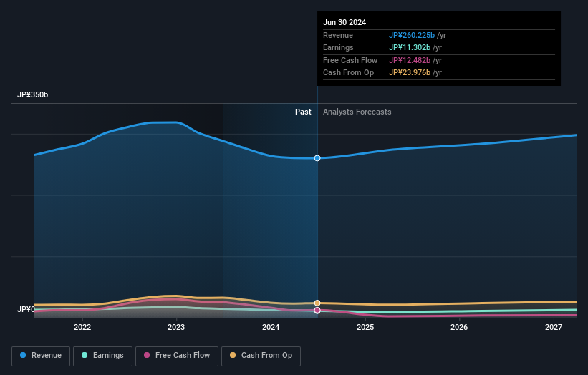
Task: Click the Revenue row label in tooltip
Action: (338, 35)
